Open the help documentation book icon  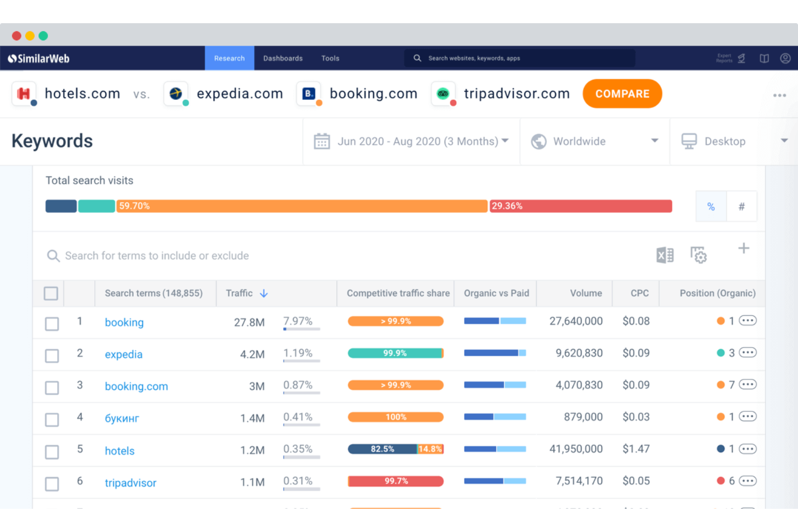pos(764,58)
